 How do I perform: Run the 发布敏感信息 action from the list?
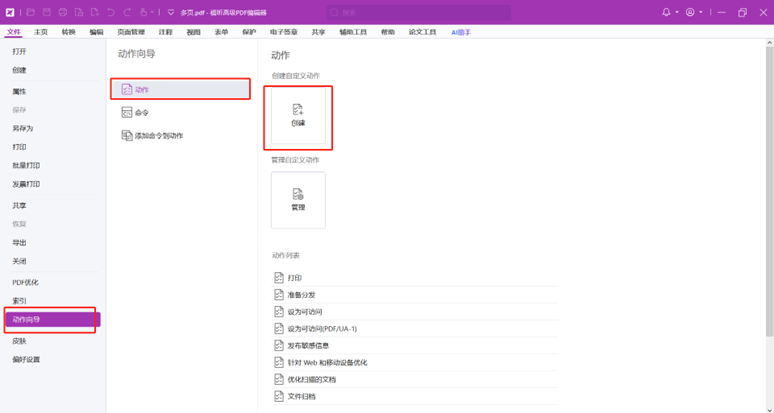[415, 345]
